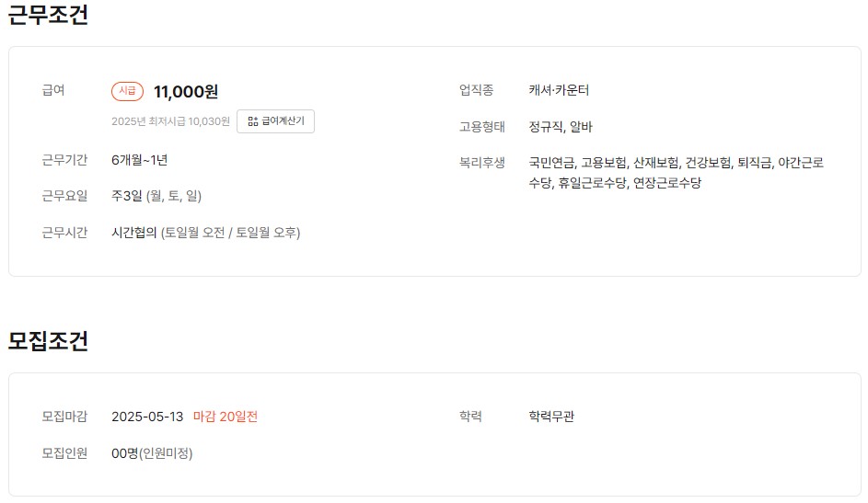Click the 6개월~1년 work period value

pos(139,160)
